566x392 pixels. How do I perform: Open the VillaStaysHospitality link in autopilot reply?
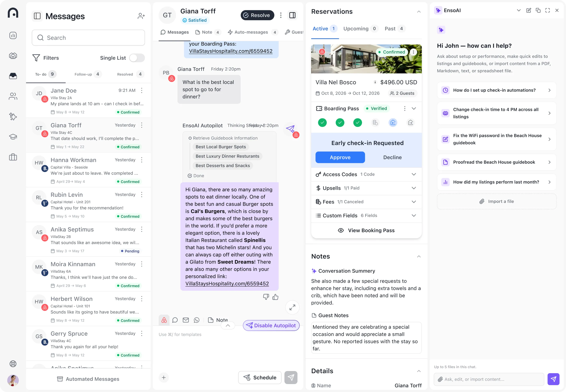[227, 283]
